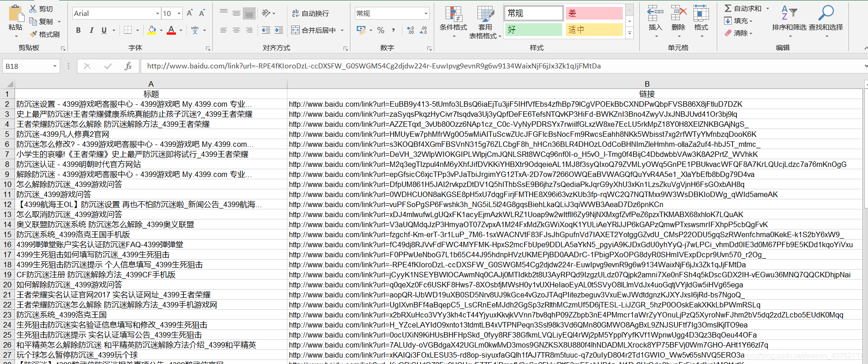Click the Cut (剪切) scissors icon
Viewport: 868px width, 364px height.
pyautogui.click(x=33, y=9)
